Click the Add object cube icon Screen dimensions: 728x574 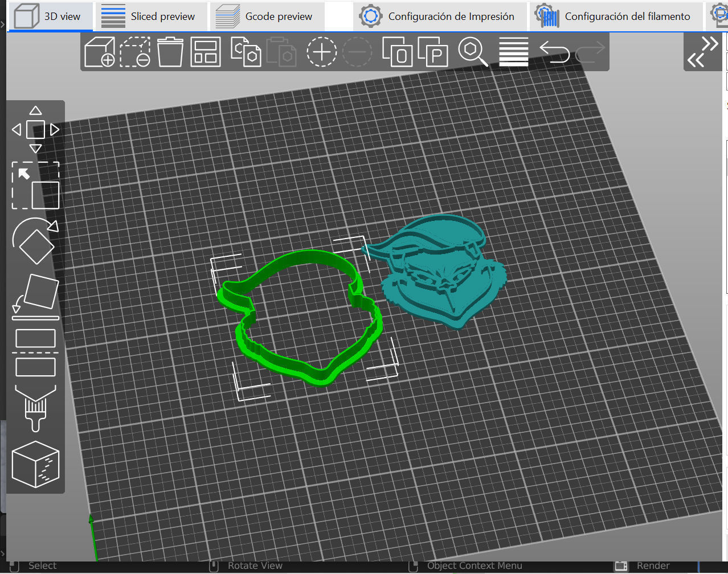(x=100, y=52)
